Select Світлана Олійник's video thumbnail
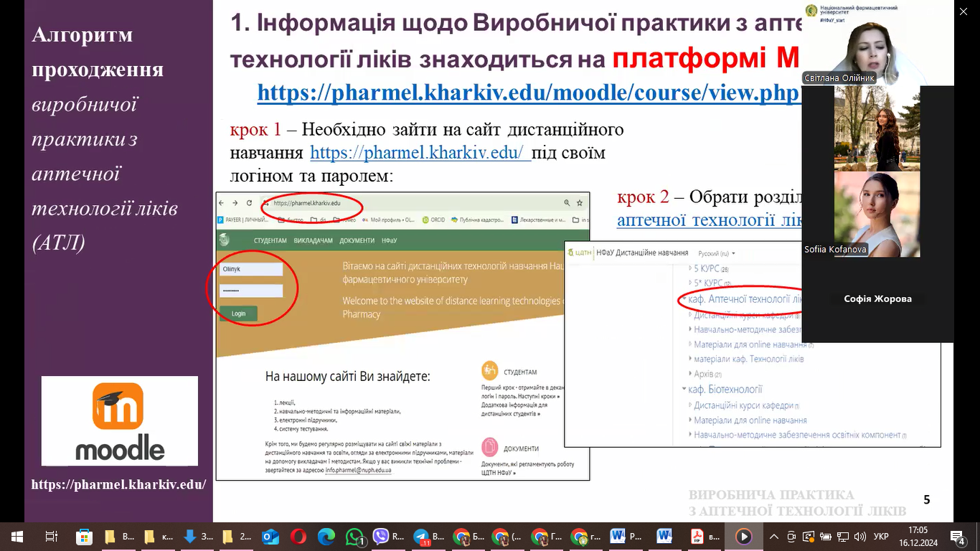The width and height of the screenshot is (980, 551). click(877, 43)
